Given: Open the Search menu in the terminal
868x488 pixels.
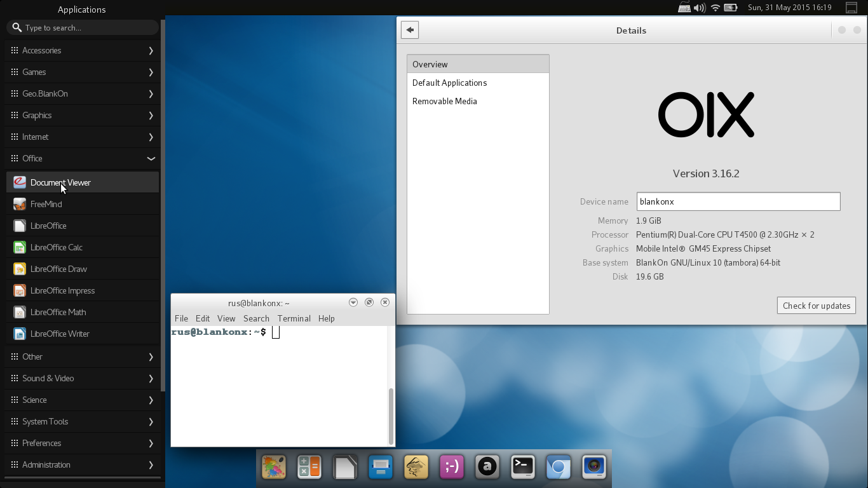Looking at the screenshot, I should (x=256, y=318).
